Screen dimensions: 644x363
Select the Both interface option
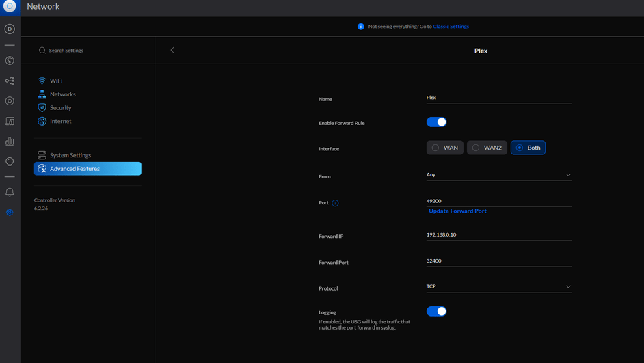click(x=528, y=148)
